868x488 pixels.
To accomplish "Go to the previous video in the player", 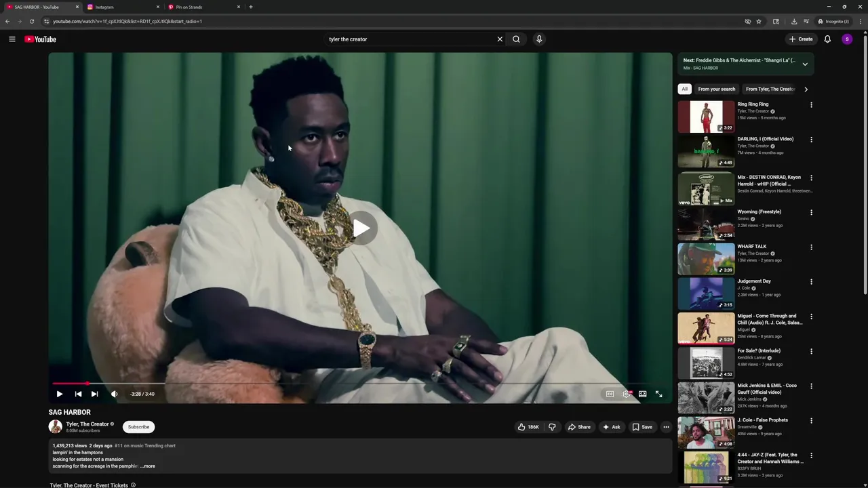I will [x=78, y=394].
